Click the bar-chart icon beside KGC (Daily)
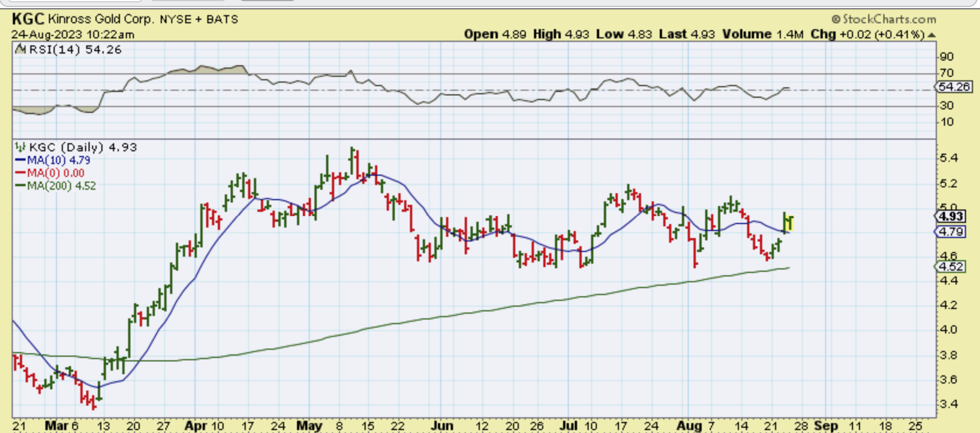This screenshot has width=980, height=433. (x=20, y=147)
